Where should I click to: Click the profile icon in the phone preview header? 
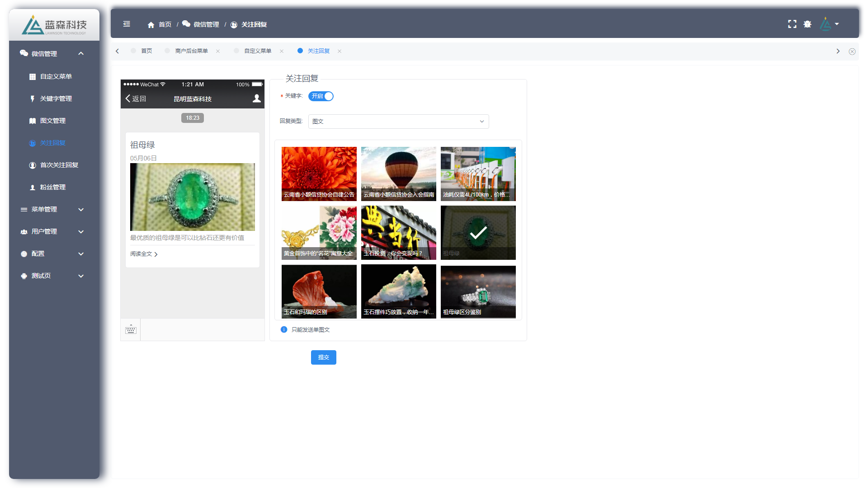click(x=257, y=99)
